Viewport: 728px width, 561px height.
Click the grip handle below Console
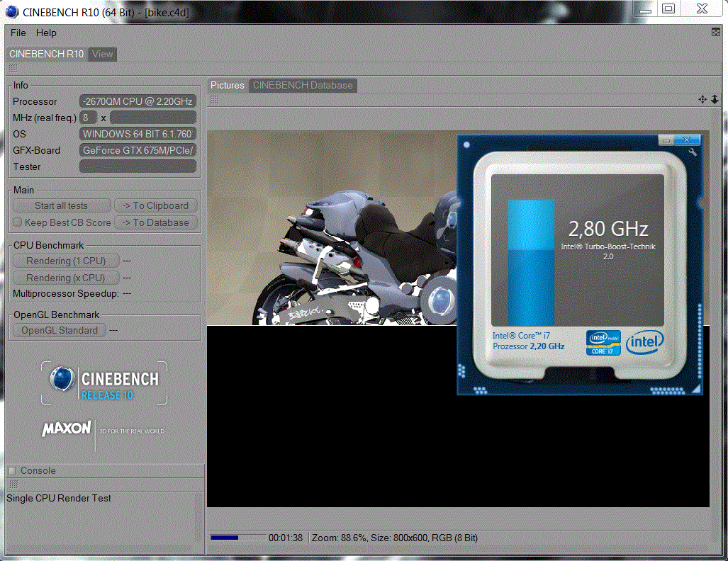point(14,484)
